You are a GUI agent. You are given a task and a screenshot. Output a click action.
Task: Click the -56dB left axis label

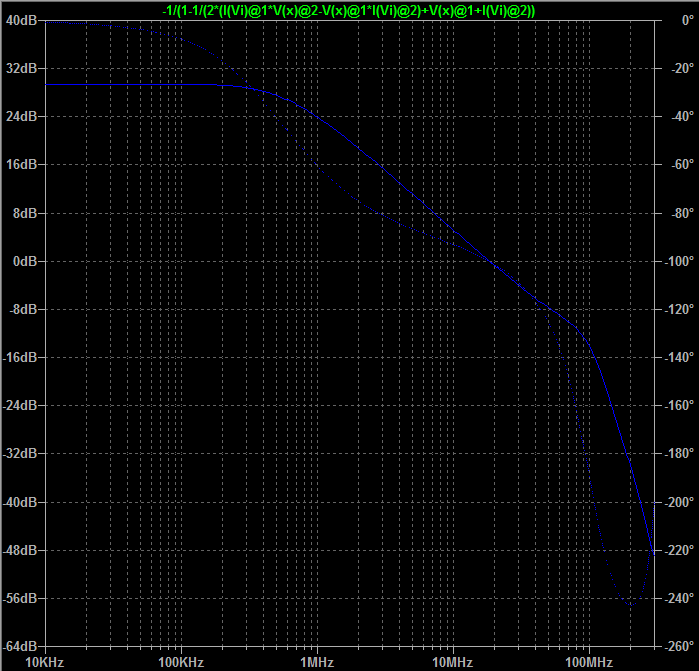tap(20, 598)
